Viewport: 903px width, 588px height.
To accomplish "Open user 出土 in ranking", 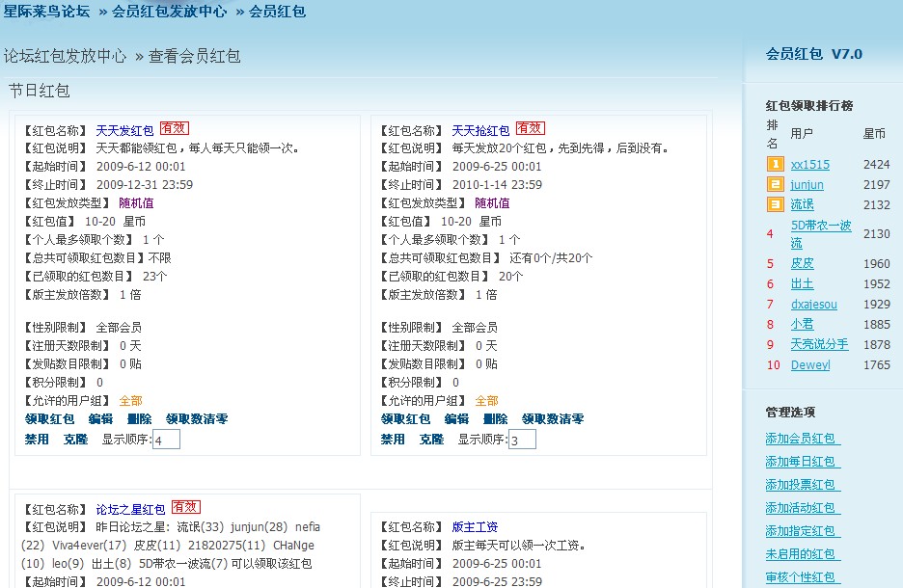I will tap(803, 283).
